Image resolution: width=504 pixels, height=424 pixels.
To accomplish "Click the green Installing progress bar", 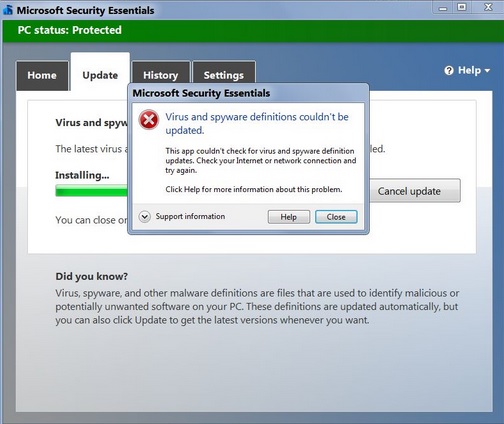I will click(91, 191).
